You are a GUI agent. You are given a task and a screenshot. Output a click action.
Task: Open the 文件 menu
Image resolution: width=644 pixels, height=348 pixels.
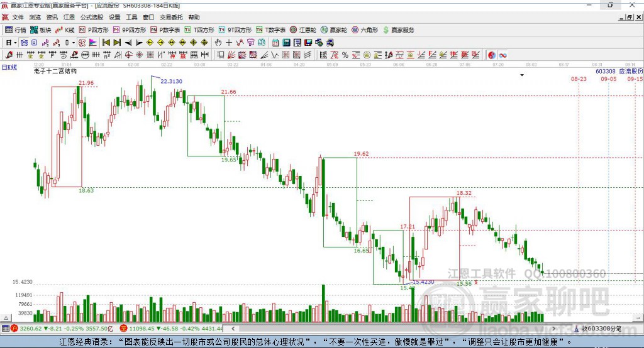(18, 17)
